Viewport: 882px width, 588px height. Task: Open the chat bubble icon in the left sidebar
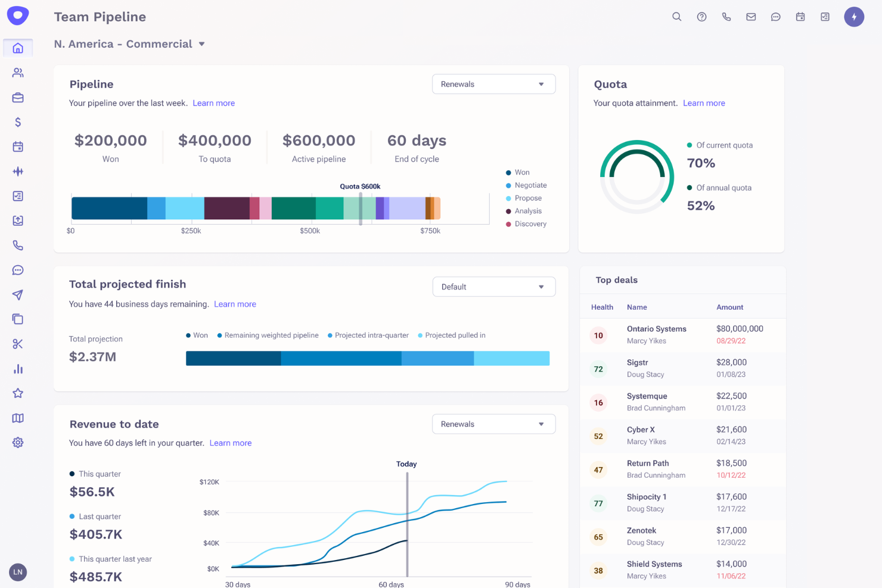point(18,270)
